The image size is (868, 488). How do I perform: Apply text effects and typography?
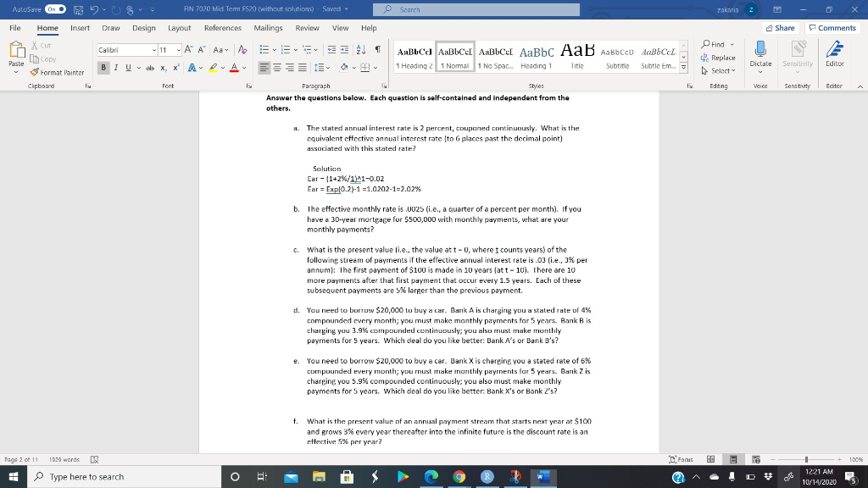click(x=192, y=68)
